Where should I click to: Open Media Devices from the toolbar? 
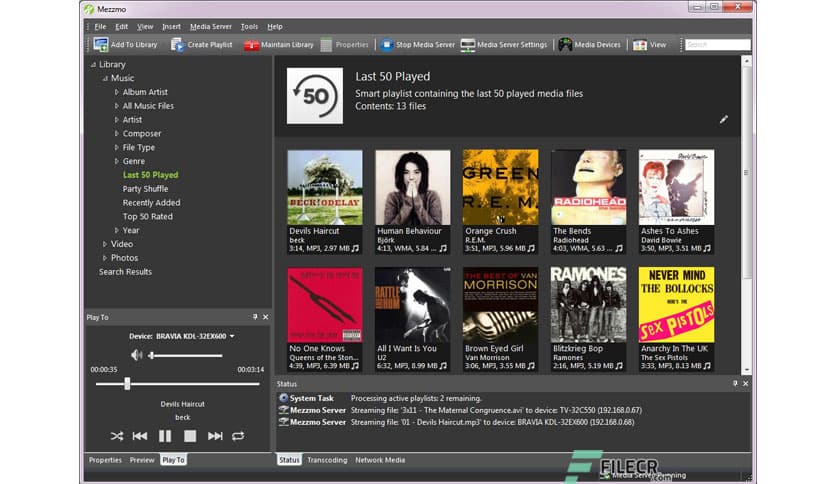(x=590, y=45)
